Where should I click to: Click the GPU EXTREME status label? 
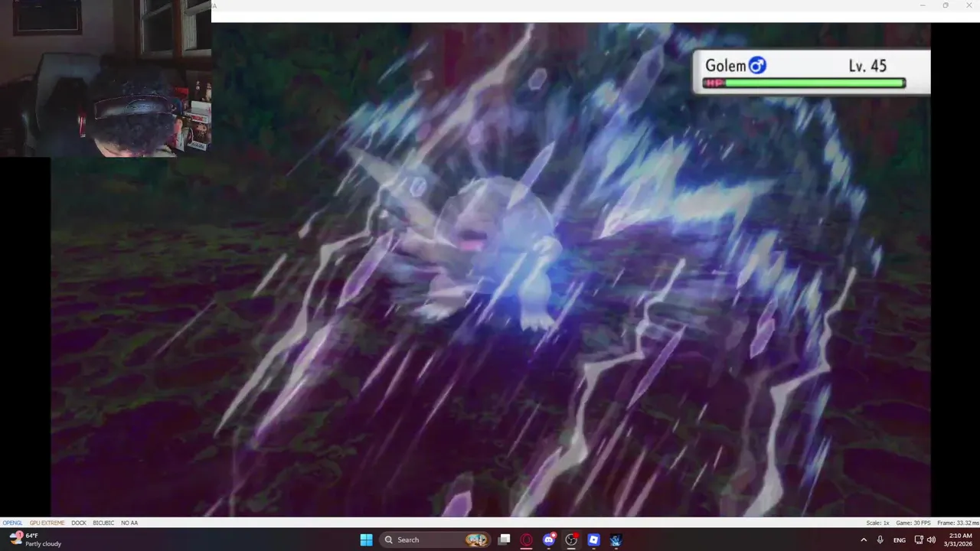(x=47, y=523)
